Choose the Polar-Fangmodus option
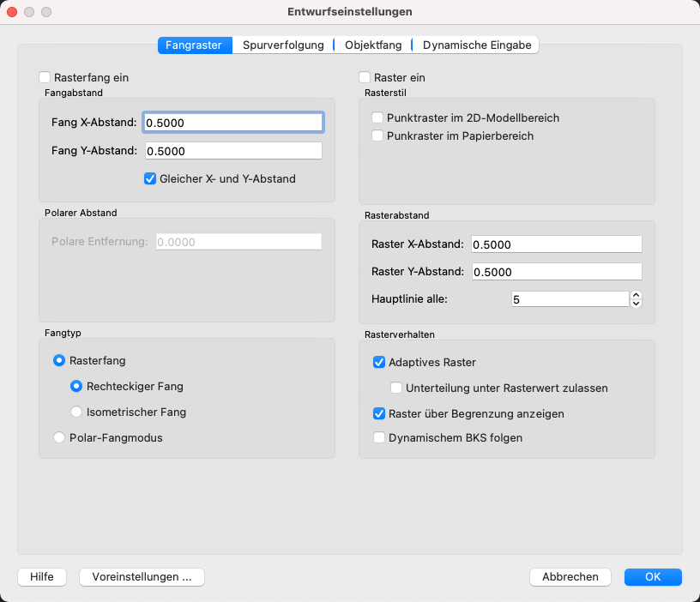 [59, 437]
